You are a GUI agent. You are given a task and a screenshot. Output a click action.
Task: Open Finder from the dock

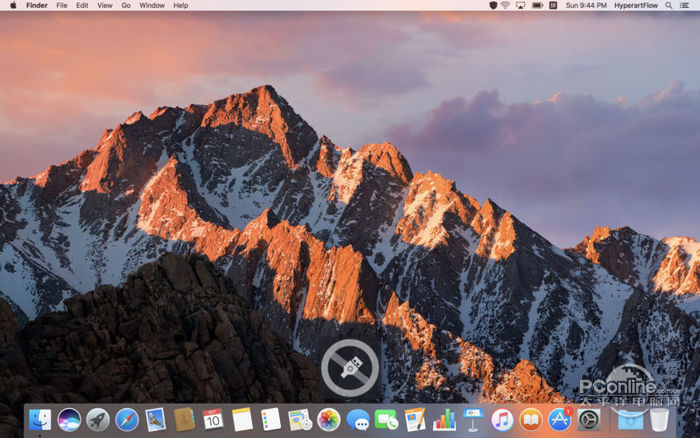40,420
